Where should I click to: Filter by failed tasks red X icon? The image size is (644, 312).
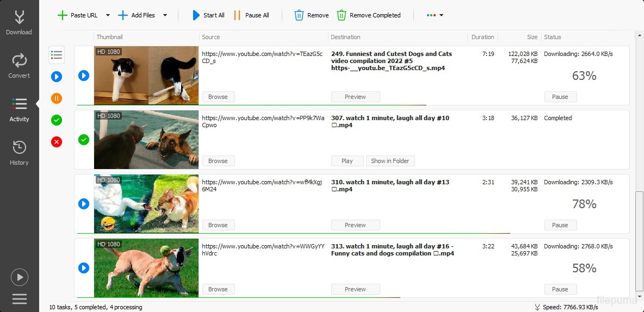[57, 142]
